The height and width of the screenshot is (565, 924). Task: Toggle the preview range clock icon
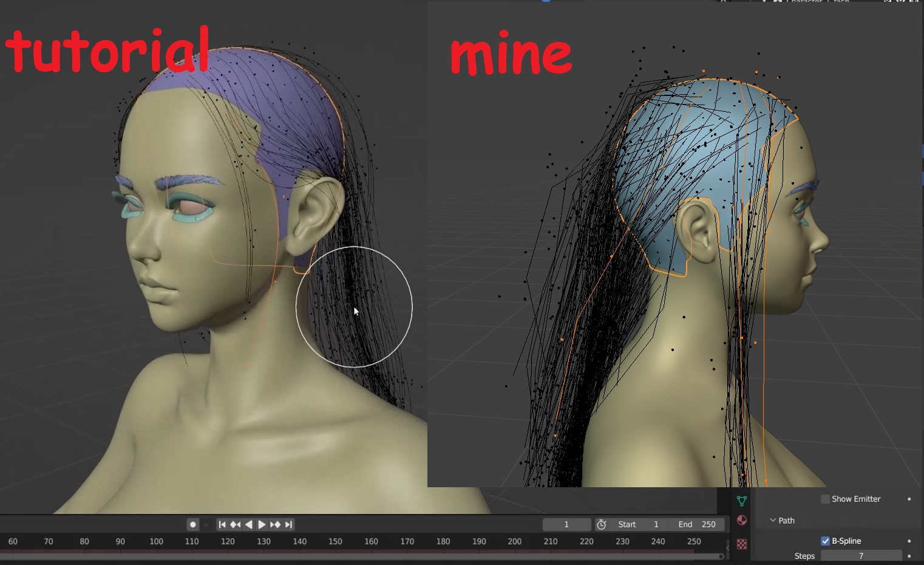(601, 524)
